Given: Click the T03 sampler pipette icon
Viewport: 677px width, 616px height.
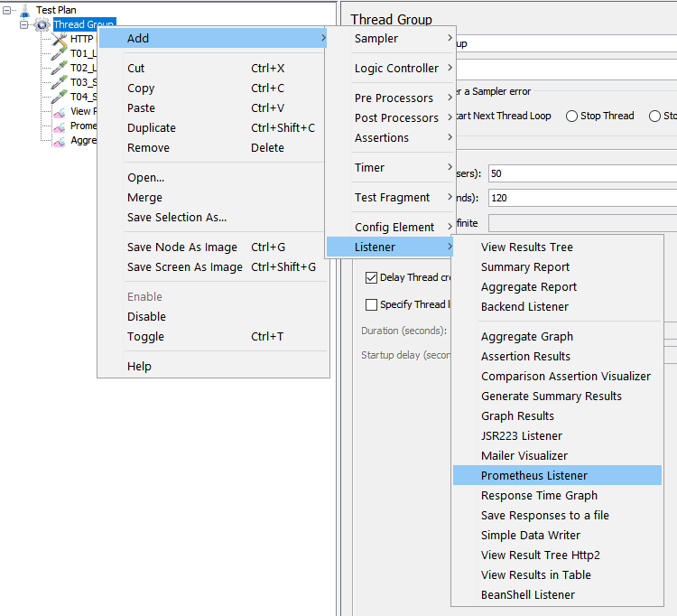Looking at the screenshot, I should pyautogui.click(x=60, y=82).
